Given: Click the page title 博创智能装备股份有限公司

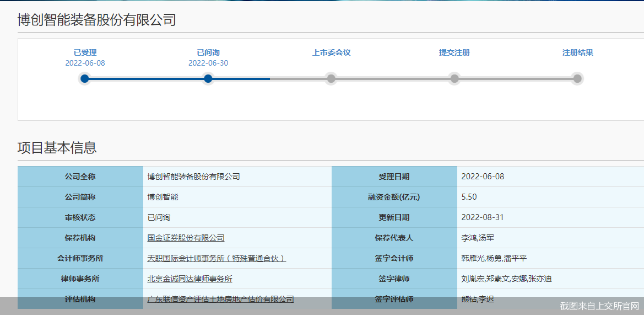Looking at the screenshot, I should click(x=96, y=20).
